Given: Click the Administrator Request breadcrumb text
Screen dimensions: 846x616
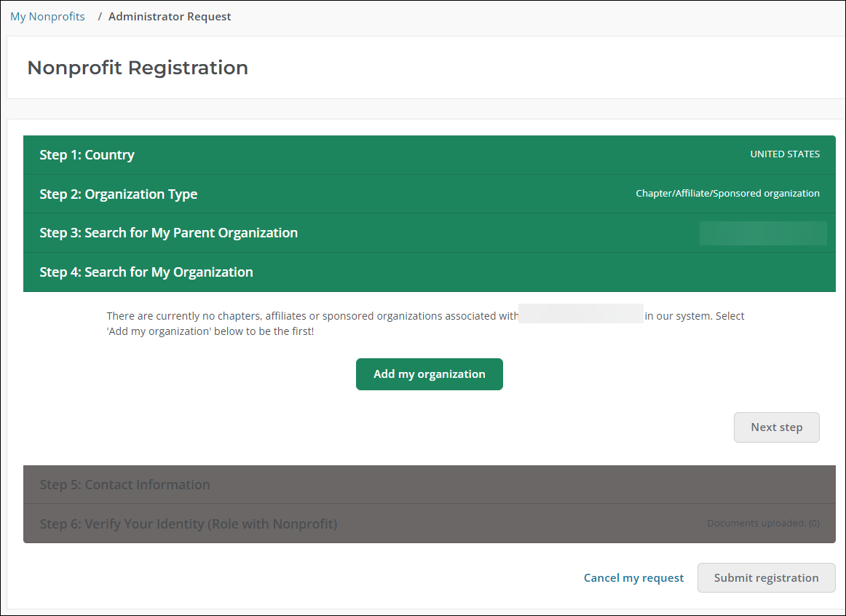Looking at the screenshot, I should click(x=170, y=17).
